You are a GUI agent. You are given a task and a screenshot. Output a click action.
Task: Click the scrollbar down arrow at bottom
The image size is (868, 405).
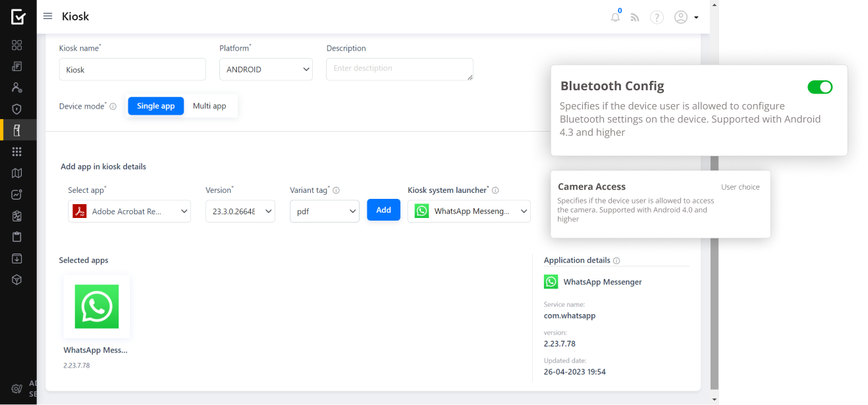[715, 399]
